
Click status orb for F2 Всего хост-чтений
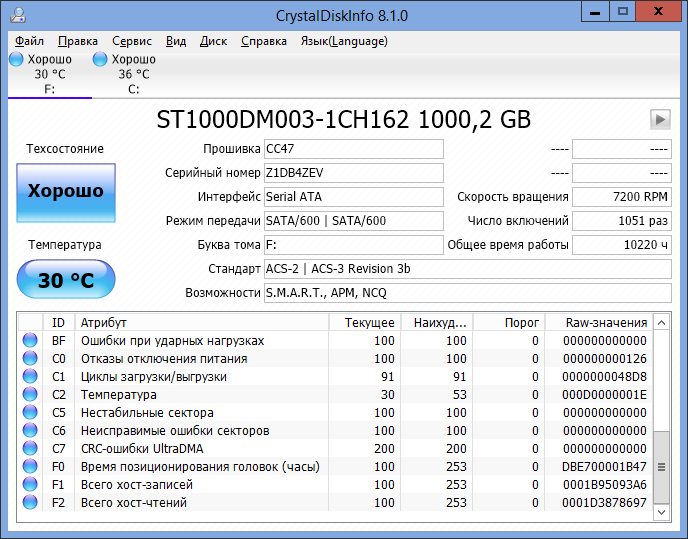30,503
